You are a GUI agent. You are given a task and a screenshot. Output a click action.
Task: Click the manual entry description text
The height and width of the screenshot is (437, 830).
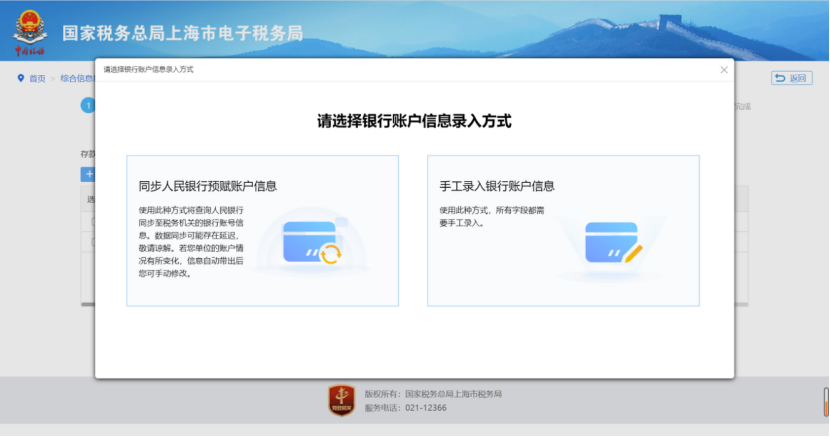click(x=492, y=216)
